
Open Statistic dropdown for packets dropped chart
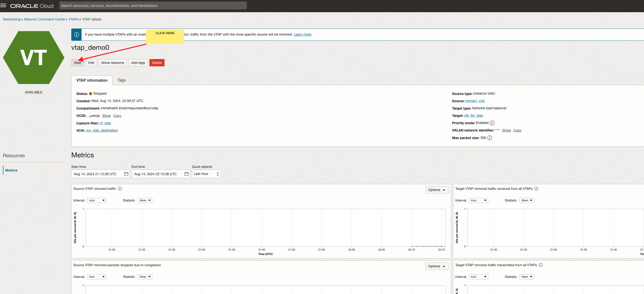145,277
